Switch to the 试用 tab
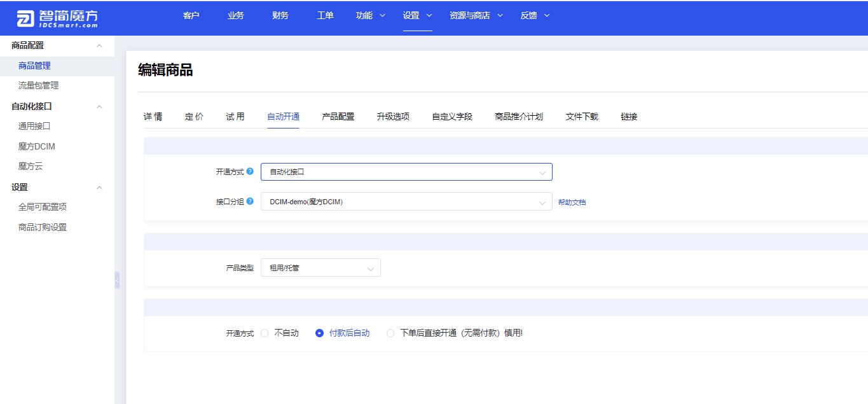The image size is (868, 404). click(235, 116)
